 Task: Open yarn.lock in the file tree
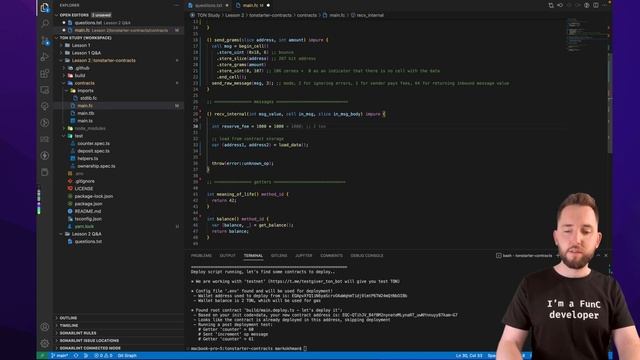point(84,227)
